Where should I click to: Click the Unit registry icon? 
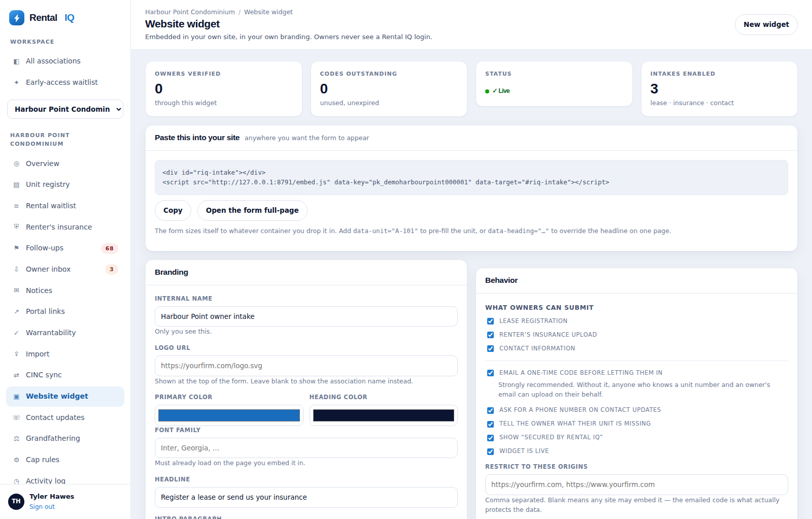[x=16, y=185]
